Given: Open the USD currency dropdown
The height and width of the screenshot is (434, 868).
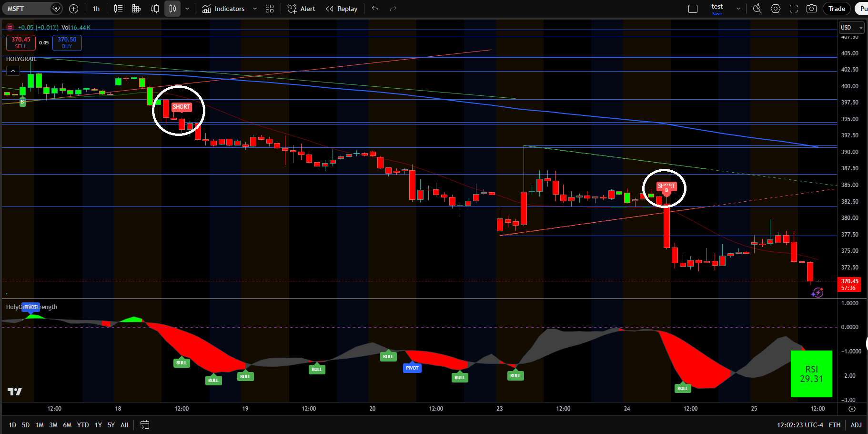Looking at the screenshot, I should coord(851,28).
